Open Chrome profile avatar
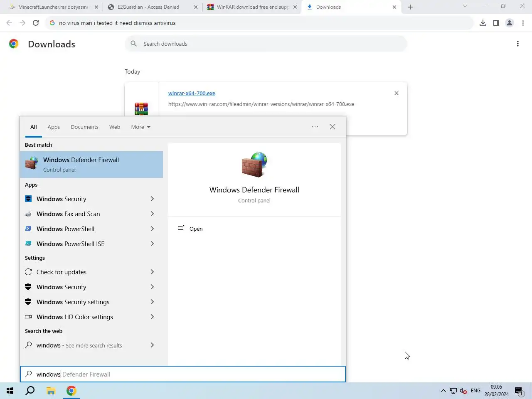The width and height of the screenshot is (532, 399). coord(510,23)
